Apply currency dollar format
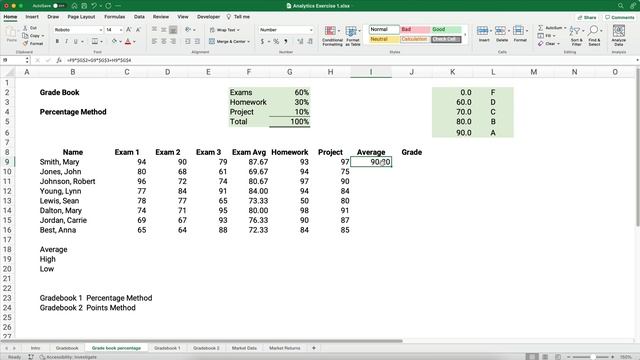The width and height of the screenshot is (640, 360). click(x=262, y=41)
